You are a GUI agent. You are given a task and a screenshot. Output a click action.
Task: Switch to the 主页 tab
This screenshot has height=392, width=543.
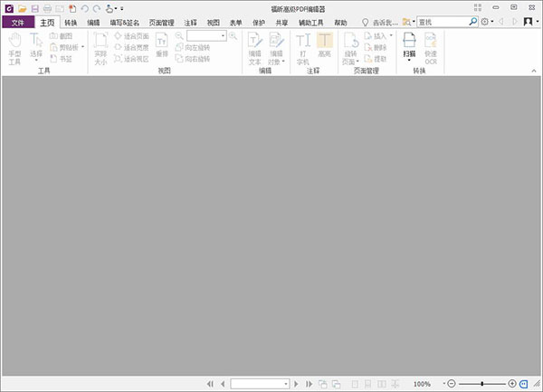pos(47,23)
